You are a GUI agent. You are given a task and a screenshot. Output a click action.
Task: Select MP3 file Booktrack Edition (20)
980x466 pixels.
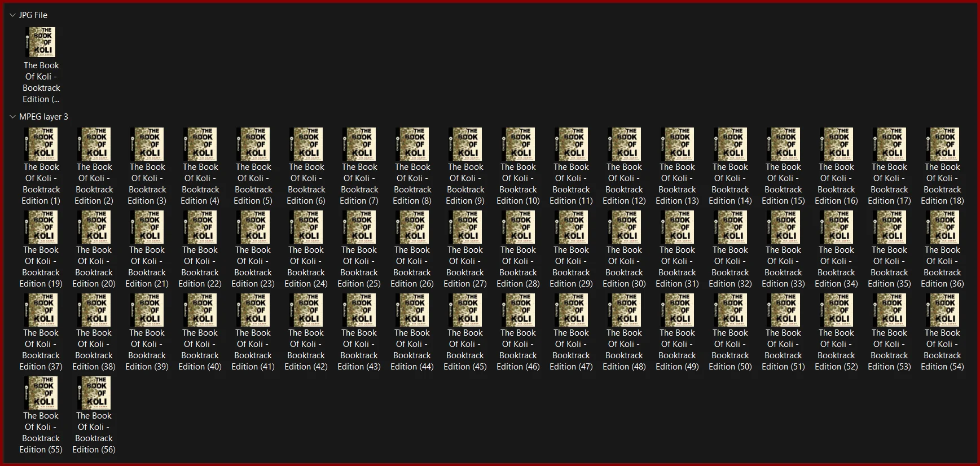94,250
